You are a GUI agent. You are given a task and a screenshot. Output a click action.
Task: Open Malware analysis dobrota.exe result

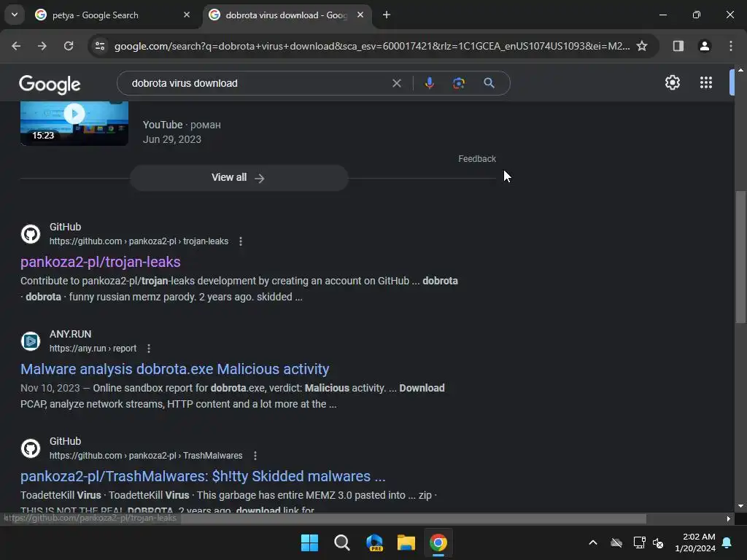coord(175,369)
